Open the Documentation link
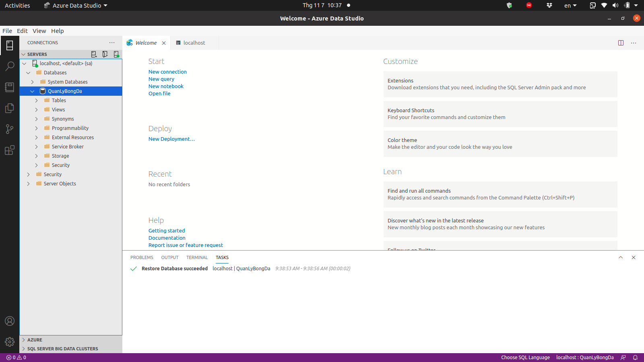Image resolution: width=644 pixels, height=362 pixels. click(167, 238)
